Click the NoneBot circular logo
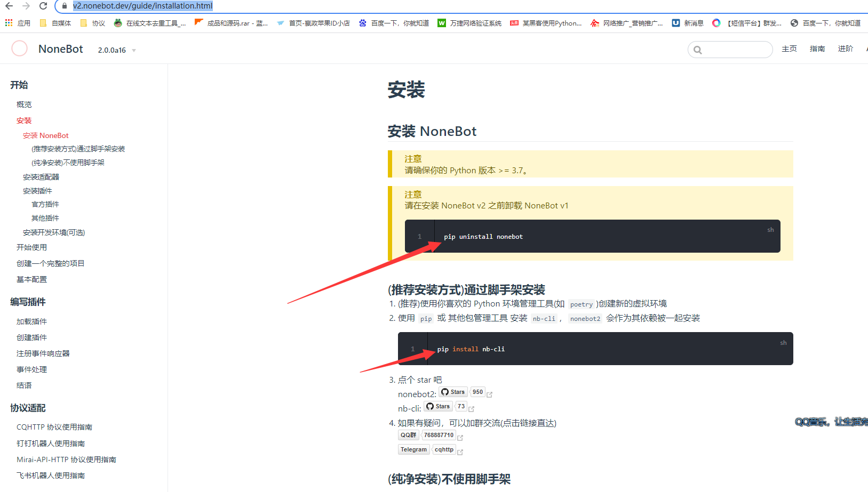 click(20, 49)
